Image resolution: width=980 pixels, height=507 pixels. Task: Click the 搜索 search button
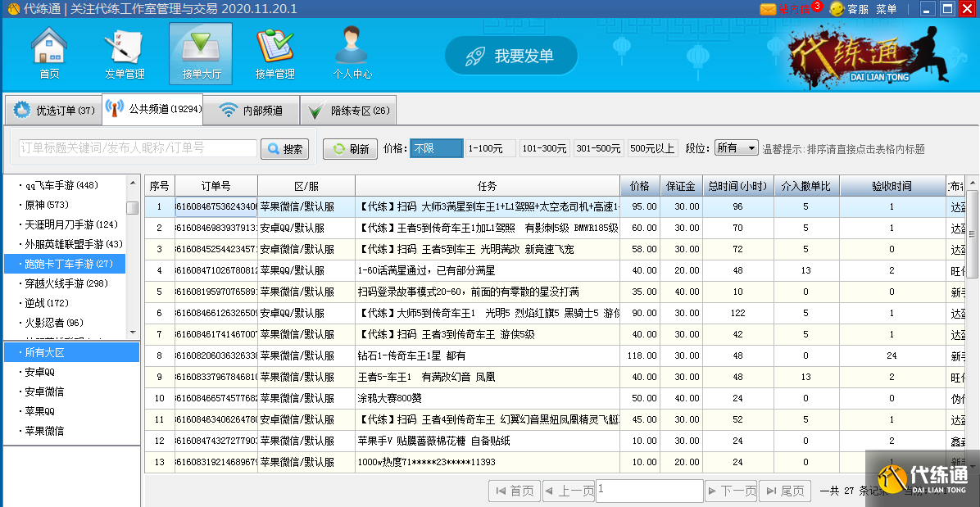(x=284, y=149)
